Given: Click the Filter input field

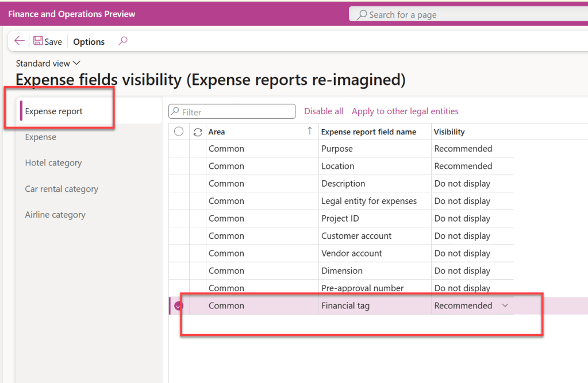Looking at the screenshot, I should pos(237,112).
